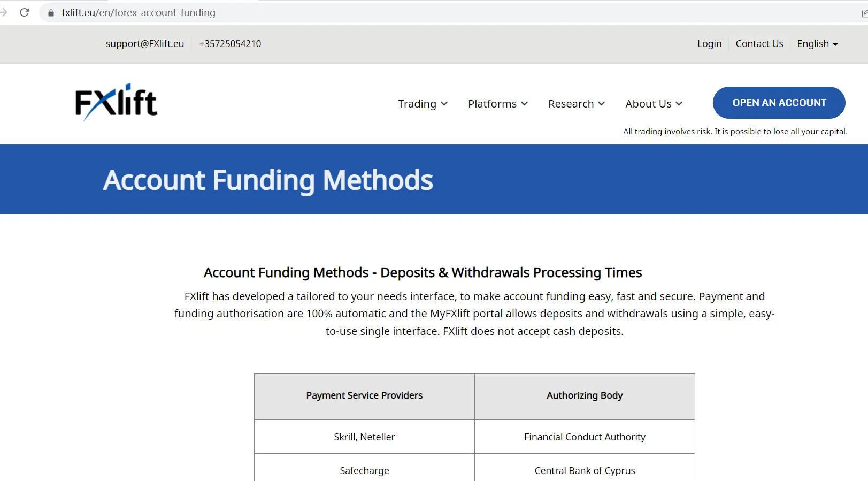Click the Authorizing Body column header
This screenshot has height=481, width=868.
pos(585,396)
